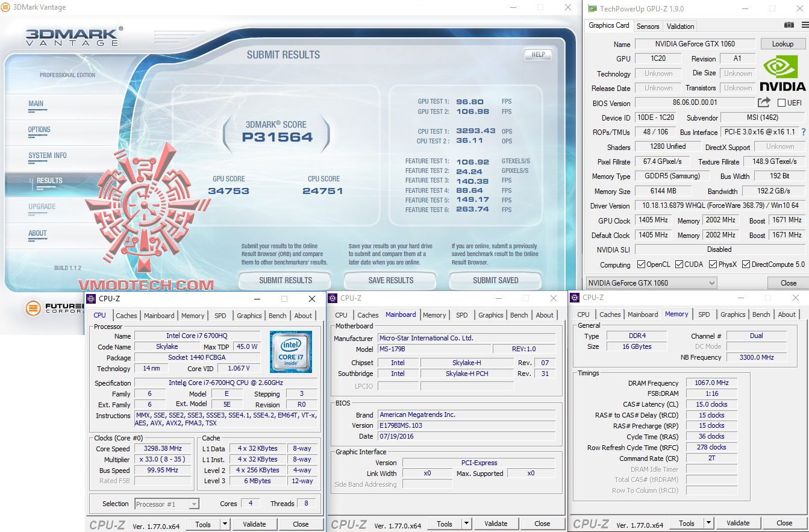Click Validate in the CPU-Z Mainboard window

(x=496, y=524)
